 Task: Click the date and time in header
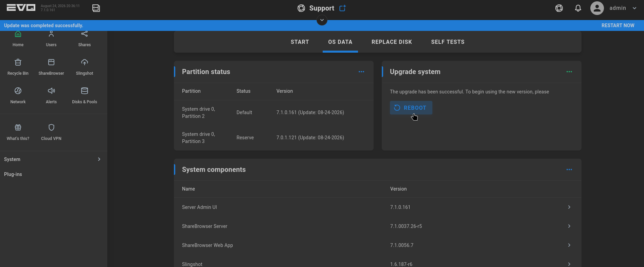click(x=60, y=6)
